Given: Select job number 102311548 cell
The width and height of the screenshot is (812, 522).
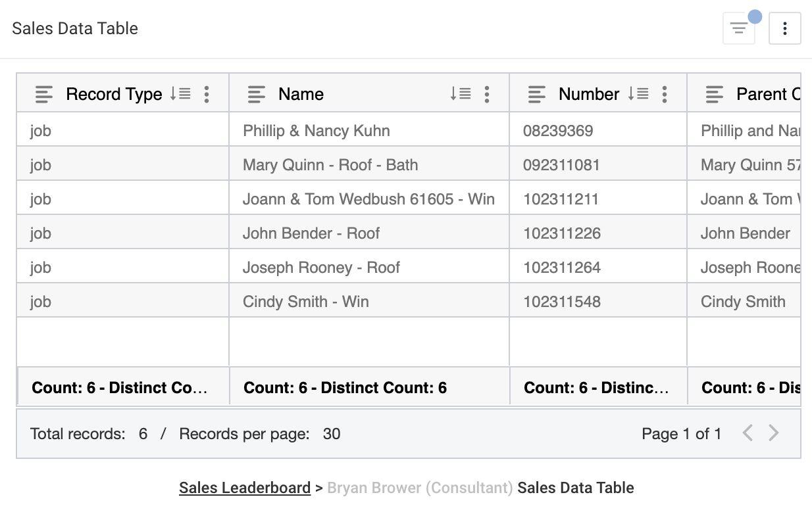Looking at the screenshot, I should (x=561, y=302).
